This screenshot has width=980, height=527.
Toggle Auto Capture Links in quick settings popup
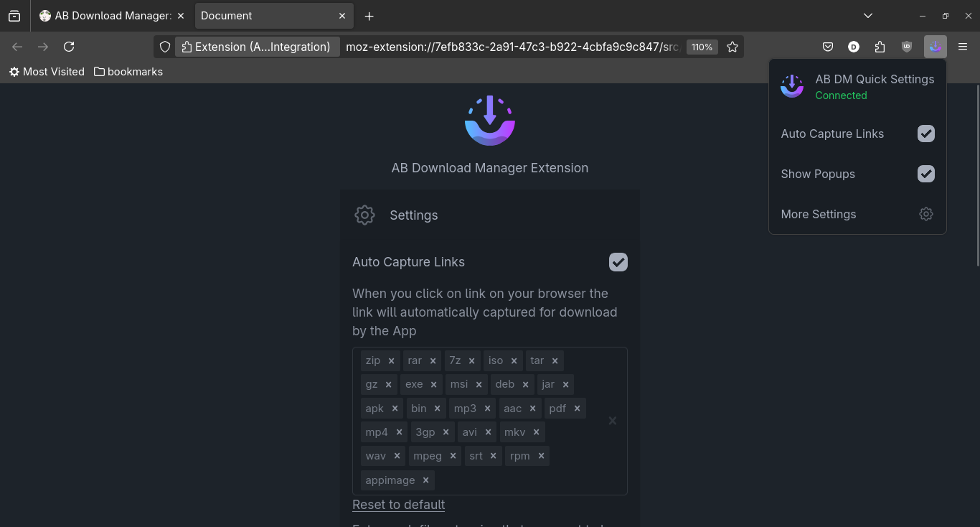coord(926,134)
